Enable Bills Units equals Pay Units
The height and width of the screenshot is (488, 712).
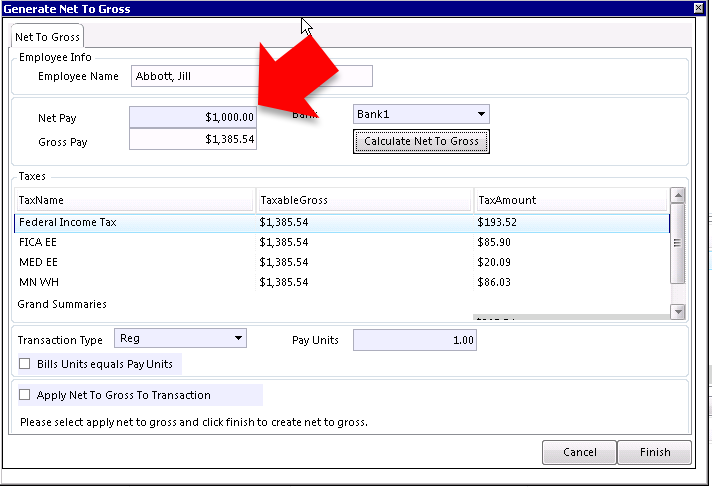point(25,364)
